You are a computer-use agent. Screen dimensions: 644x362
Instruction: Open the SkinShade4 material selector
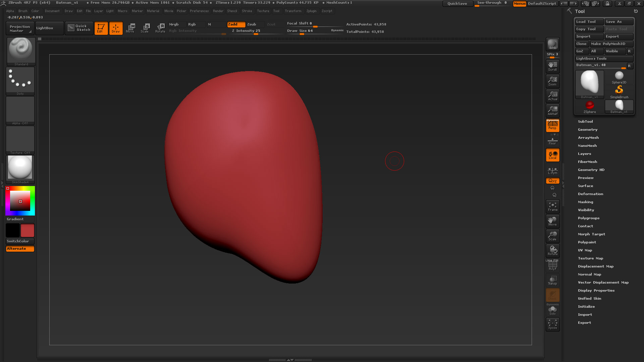tap(20, 169)
